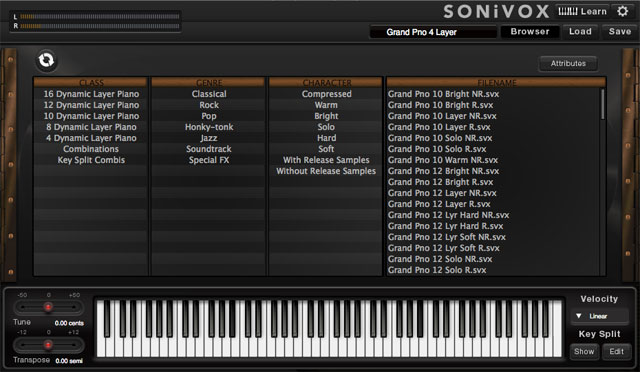Select Grand Pno 10 Warm NR.svx file
Screen dimensions: 640x372
point(443,160)
